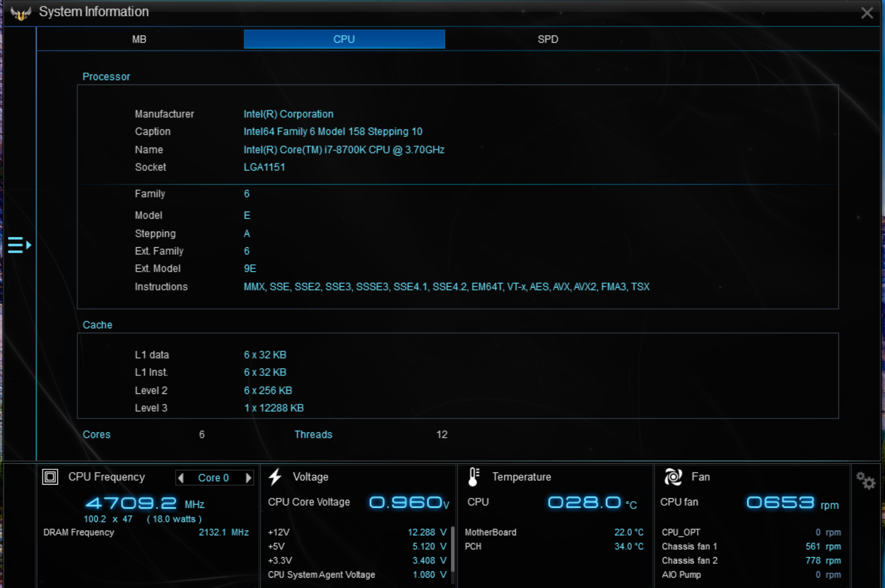The width and height of the screenshot is (885, 588).
Task: Click the Core 0 selector label
Action: point(213,478)
